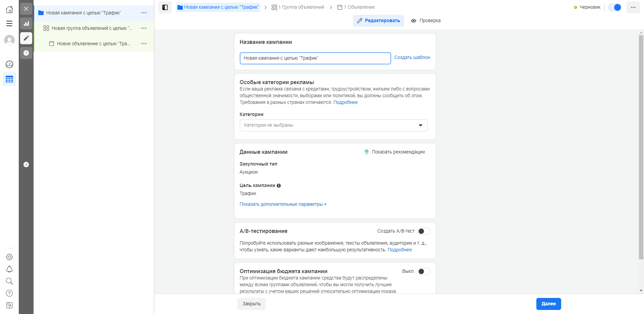Viewport: 644px width, 314px height.
Task: Open the hamburger menu icon
Action: tap(9, 23)
